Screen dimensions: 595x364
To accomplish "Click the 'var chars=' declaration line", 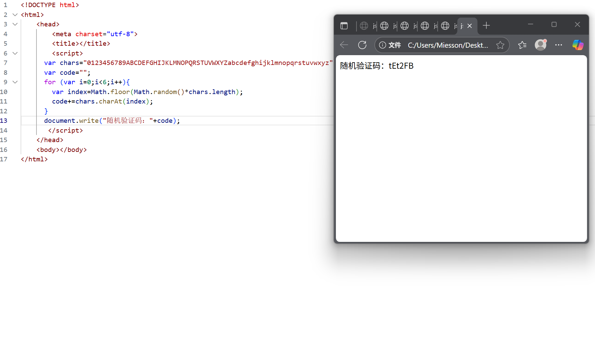I will [188, 63].
